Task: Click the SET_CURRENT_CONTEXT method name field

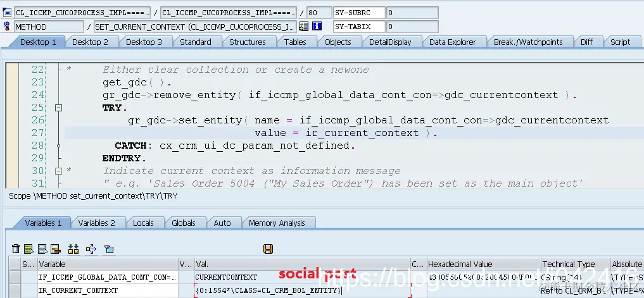Action: click(195, 27)
